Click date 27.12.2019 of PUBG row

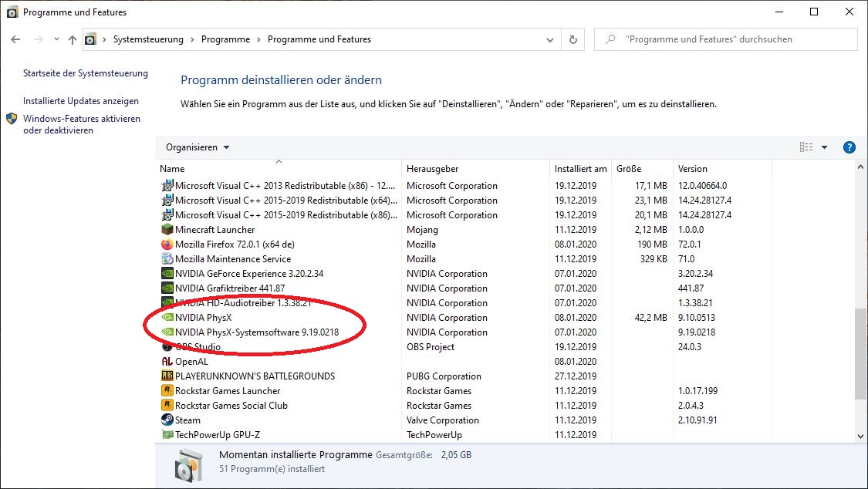[576, 376]
